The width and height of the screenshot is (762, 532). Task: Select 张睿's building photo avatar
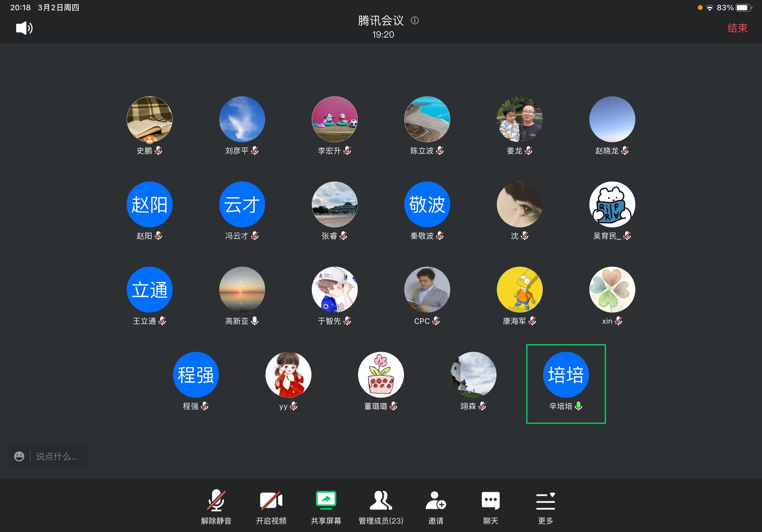(334, 204)
